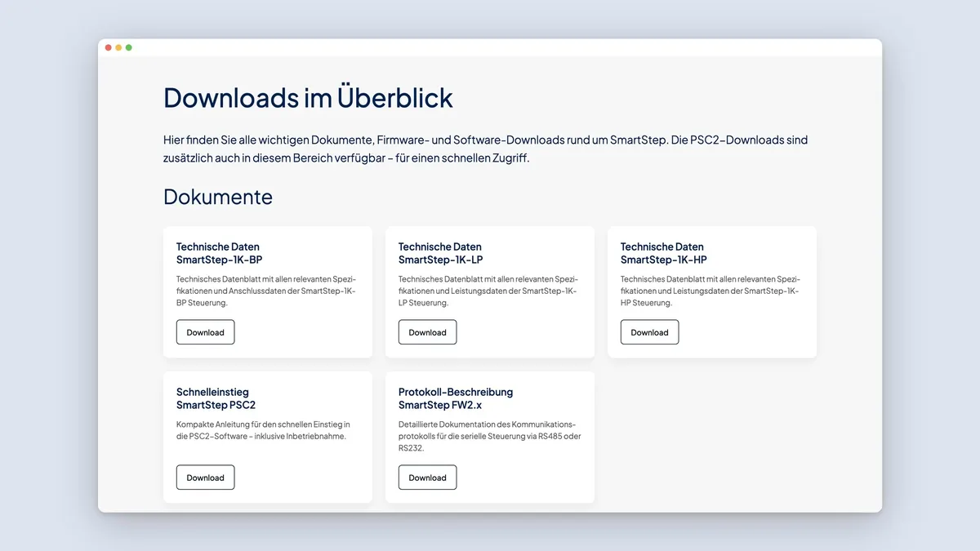The height and width of the screenshot is (551, 980).
Task: Click the yellow minimize window dot
Action: pos(118,47)
